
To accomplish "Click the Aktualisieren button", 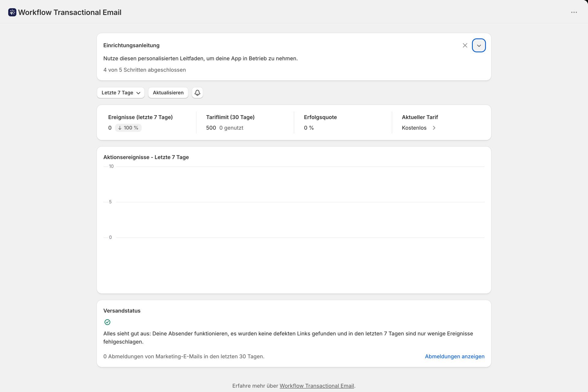I will pos(168,93).
